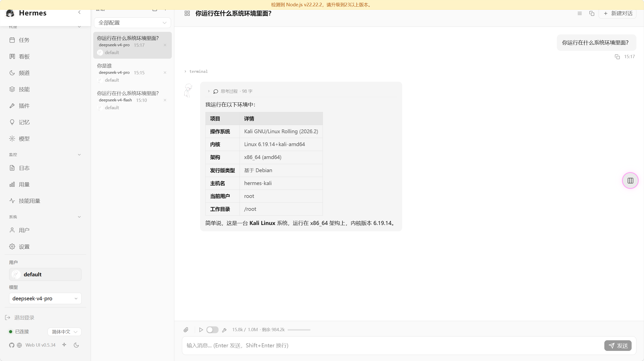The height and width of the screenshot is (361, 644).
Task: Attach a file with the paperclip icon
Action: (186, 330)
